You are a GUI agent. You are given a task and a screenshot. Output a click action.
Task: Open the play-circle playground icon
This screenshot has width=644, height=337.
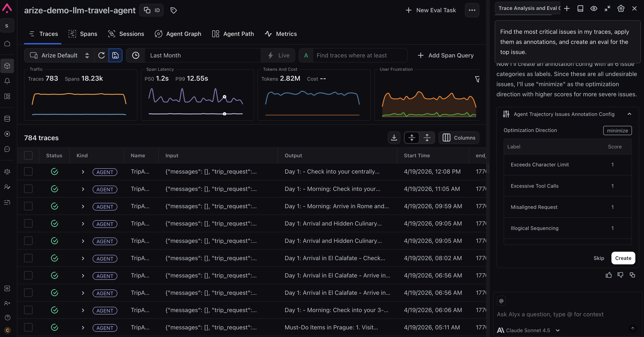[x=7, y=134]
